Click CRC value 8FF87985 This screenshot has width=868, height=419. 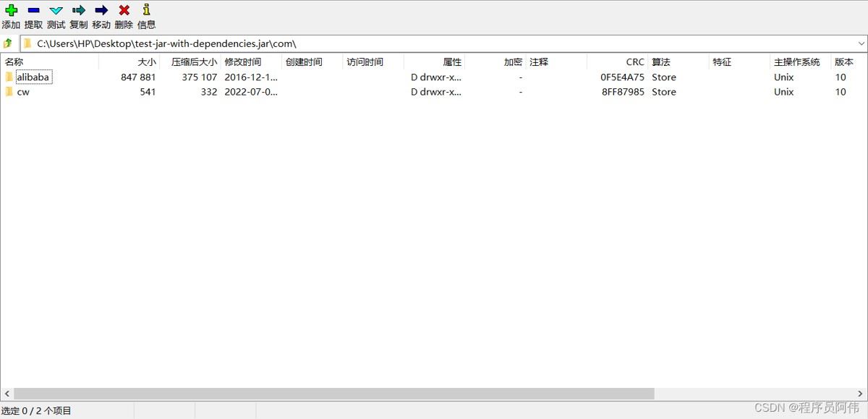pyautogui.click(x=623, y=92)
